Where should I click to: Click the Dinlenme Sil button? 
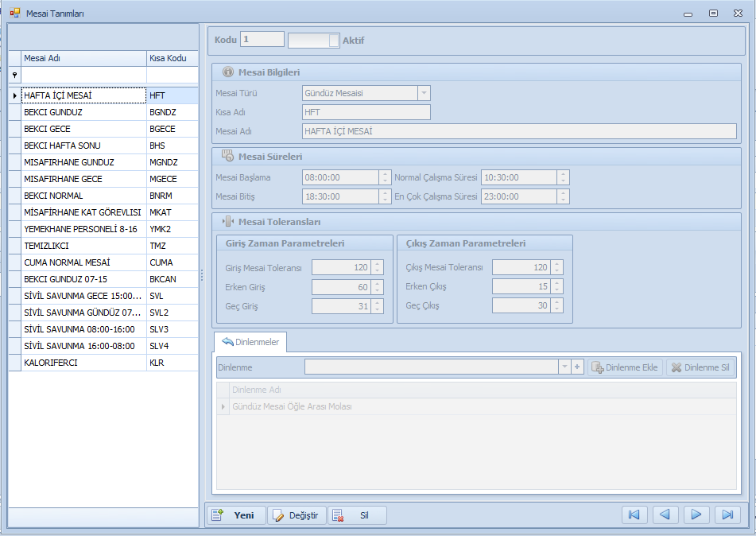point(700,367)
